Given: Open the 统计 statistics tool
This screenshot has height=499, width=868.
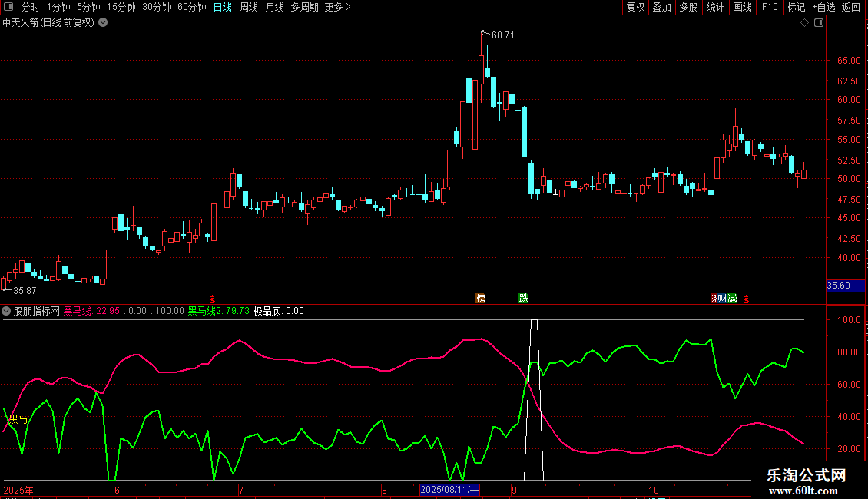Looking at the screenshot, I should (715, 7).
